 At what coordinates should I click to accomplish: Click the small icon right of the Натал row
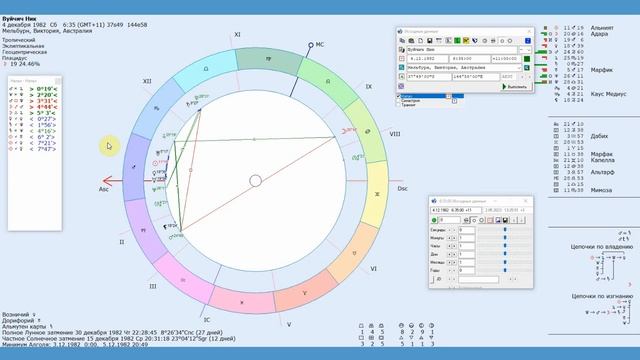(449, 96)
